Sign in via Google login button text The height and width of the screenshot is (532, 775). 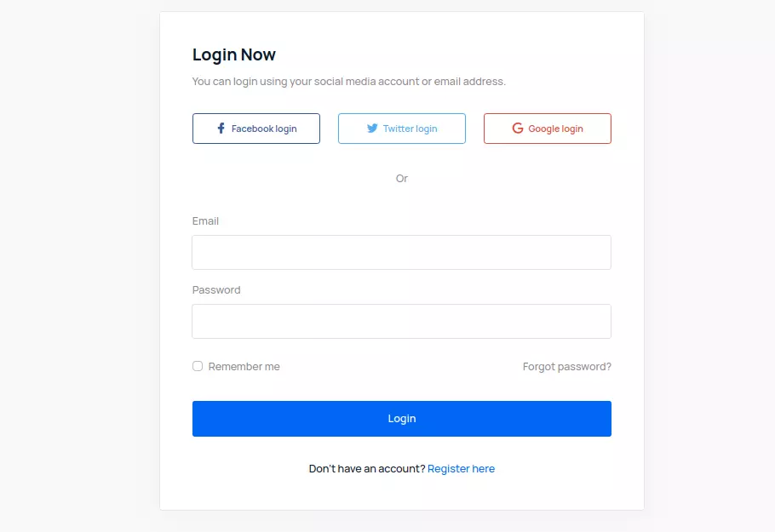(x=555, y=129)
